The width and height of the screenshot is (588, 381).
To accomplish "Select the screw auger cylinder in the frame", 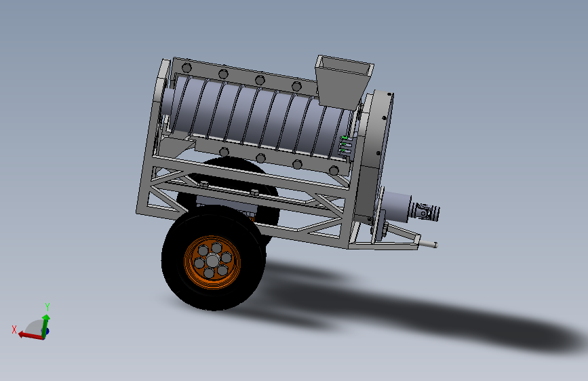I will tap(259, 118).
